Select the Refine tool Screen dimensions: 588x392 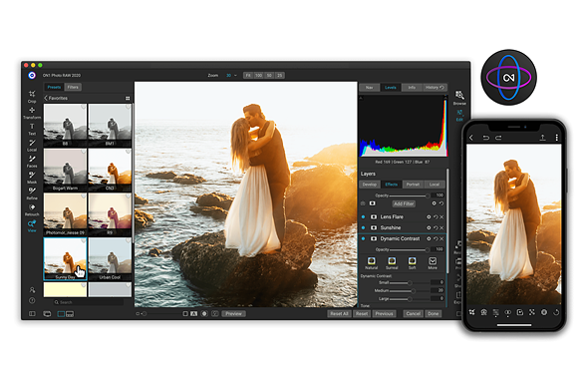pos(32,194)
